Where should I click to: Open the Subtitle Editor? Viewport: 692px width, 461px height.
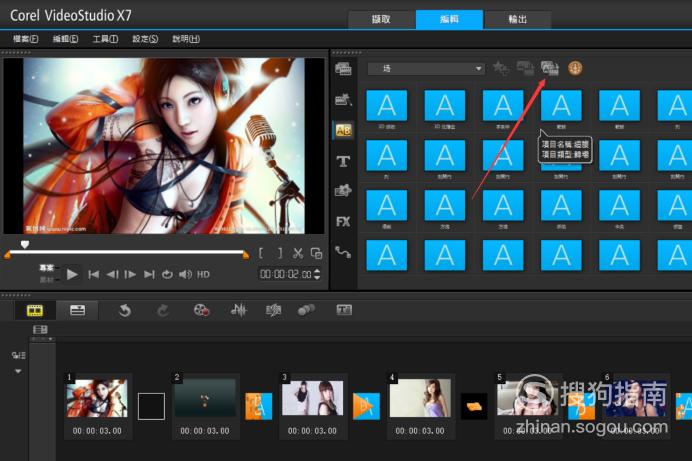coord(344,310)
